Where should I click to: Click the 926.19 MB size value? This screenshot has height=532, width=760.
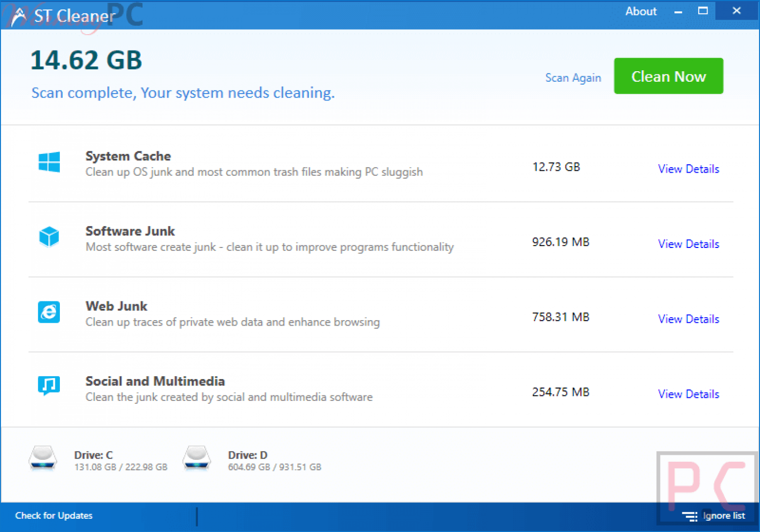point(561,242)
